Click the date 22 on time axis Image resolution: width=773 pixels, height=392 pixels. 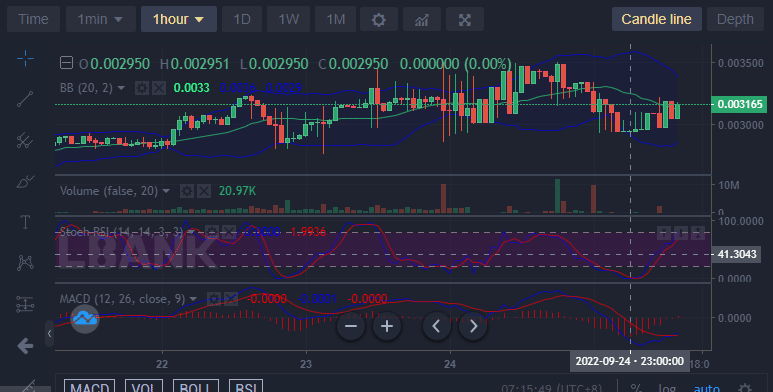[x=162, y=364]
